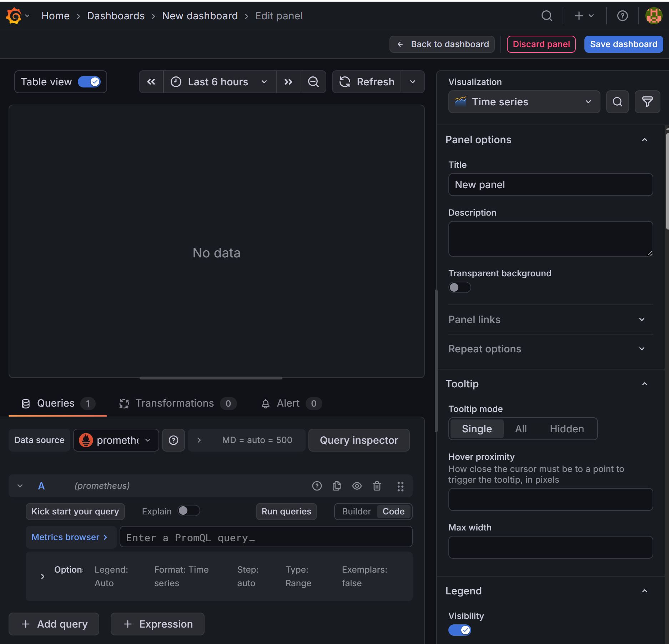Click the drag handle on query A
Screen dimensions: 669x644
(400, 486)
